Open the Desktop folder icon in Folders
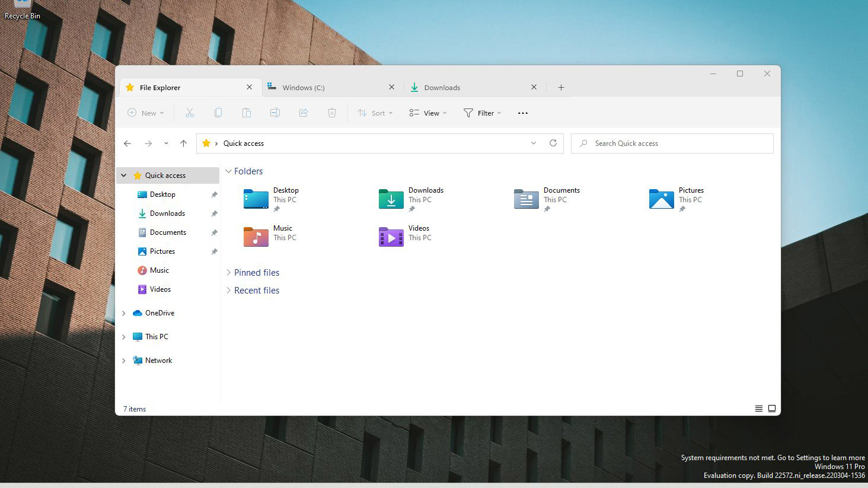 256,199
